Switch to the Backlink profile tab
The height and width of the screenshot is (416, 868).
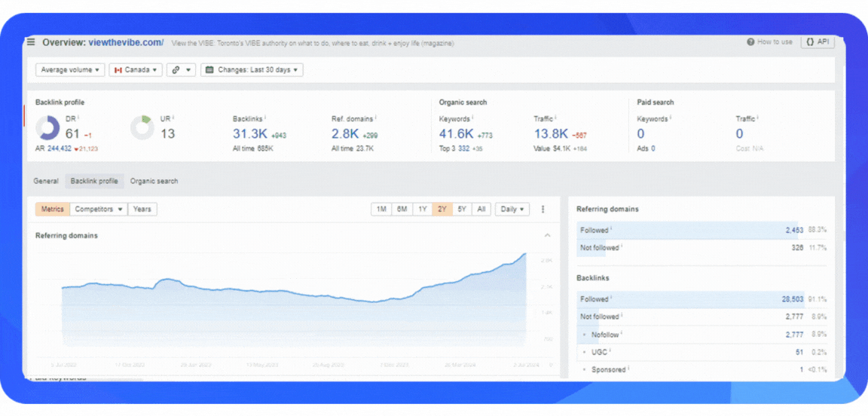pos(94,181)
